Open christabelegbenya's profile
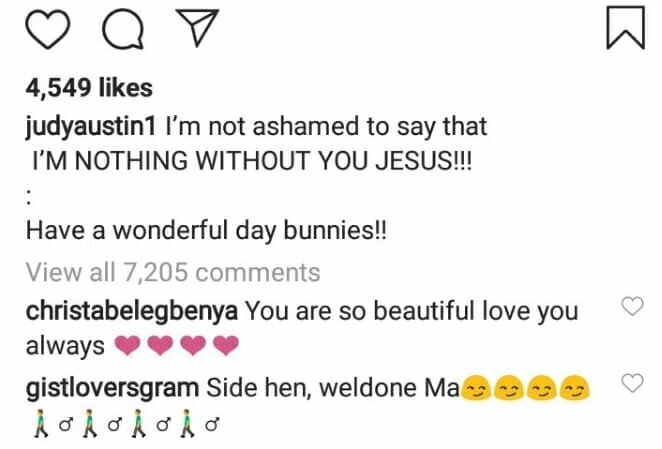Viewport: 662px width, 449px height. [132, 311]
